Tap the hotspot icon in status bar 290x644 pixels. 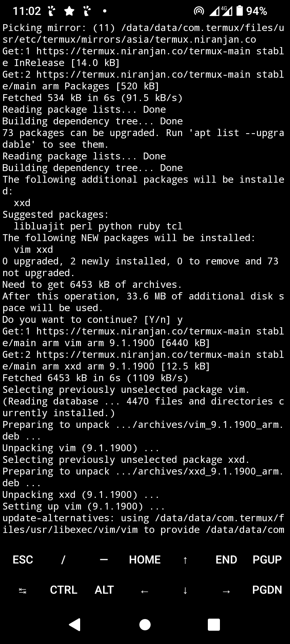click(x=199, y=11)
